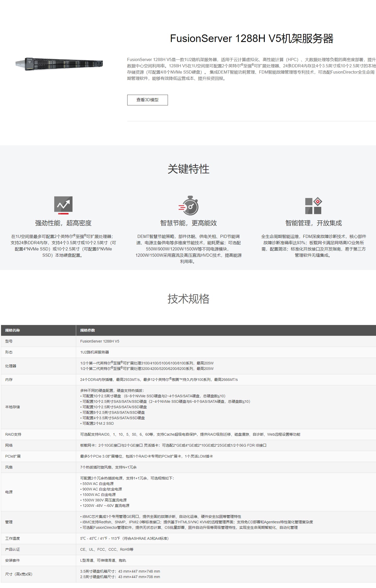Click the 关键特性 heading
Viewport: 376px width, 588px height.
click(x=188, y=169)
